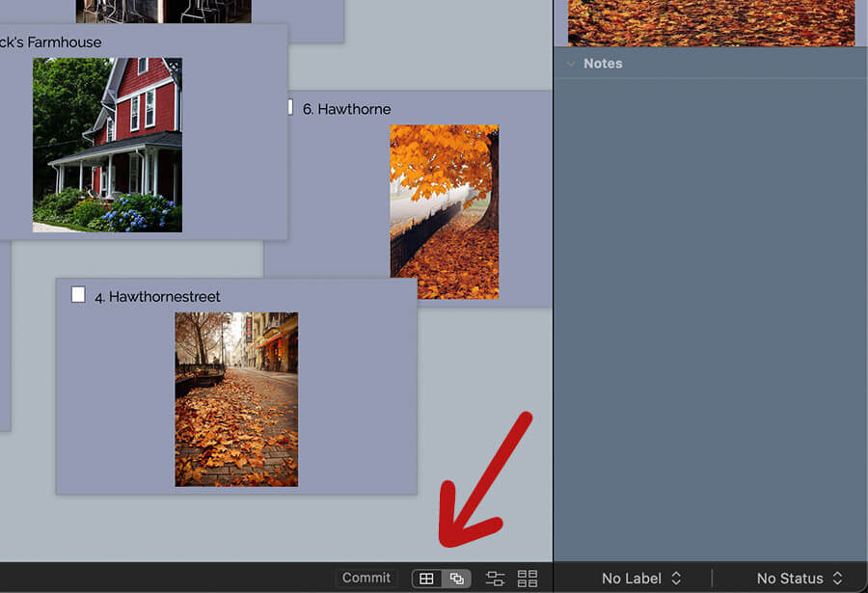The height and width of the screenshot is (593, 868).
Task: Click the partially visible top card photo
Action: click(164, 11)
